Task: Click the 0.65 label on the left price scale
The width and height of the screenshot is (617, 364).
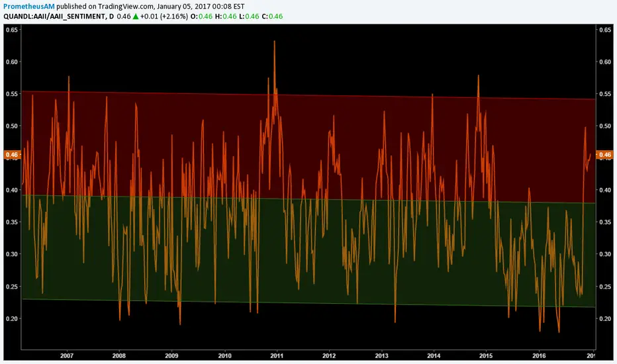Action: [x=11, y=30]
